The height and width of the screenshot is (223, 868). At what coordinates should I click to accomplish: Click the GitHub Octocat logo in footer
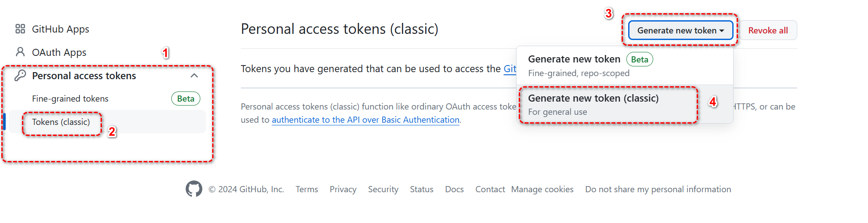click(x=194, y=189)
